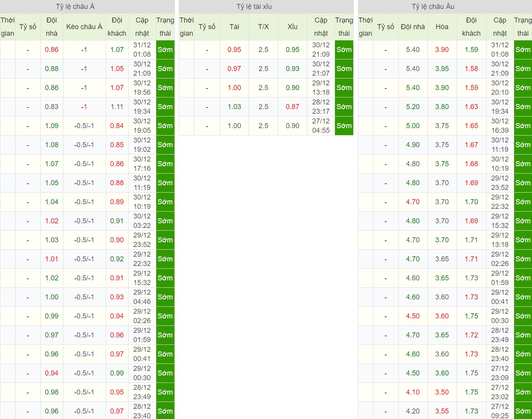Select the home win odds 4.10
The image size is (532, 419).
tap(413, 392)
